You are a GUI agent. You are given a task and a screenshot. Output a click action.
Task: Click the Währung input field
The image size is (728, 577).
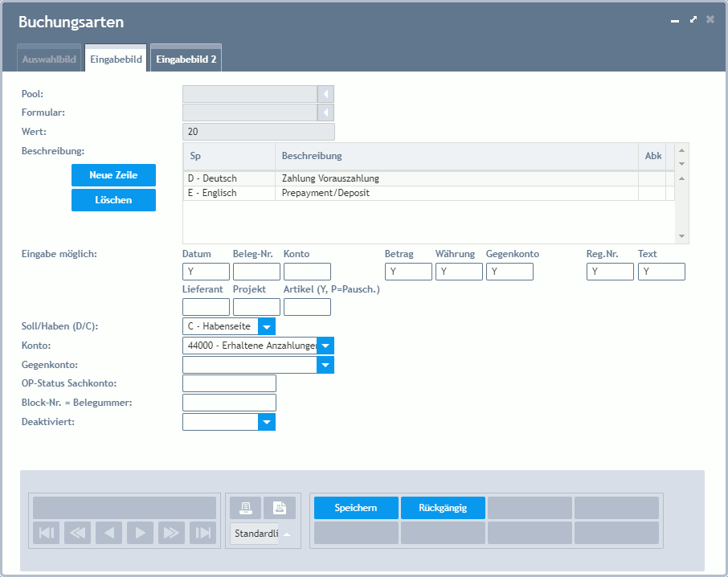click(x=459, y=272)
